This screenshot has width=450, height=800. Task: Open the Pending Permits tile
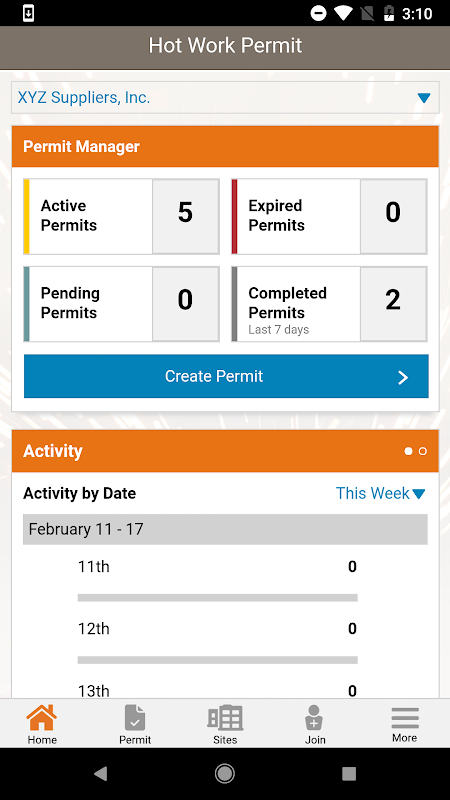point(121,304)
